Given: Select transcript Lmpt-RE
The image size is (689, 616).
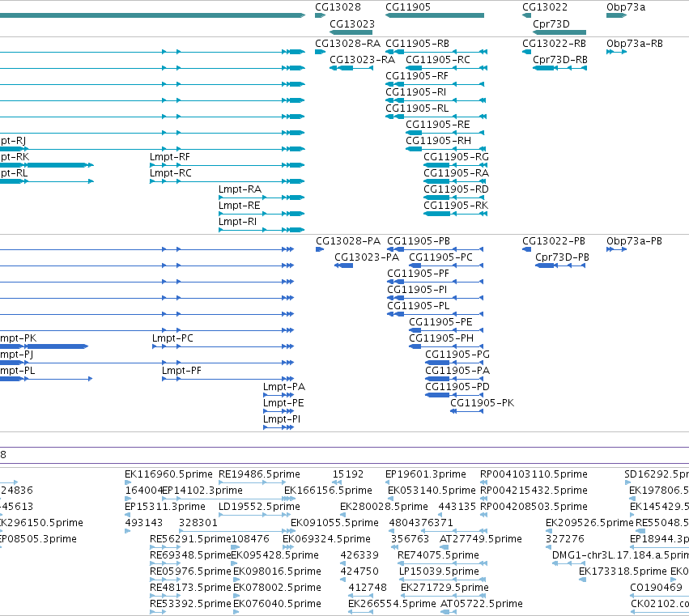Looking at the screenshot, I should [240, 206].
